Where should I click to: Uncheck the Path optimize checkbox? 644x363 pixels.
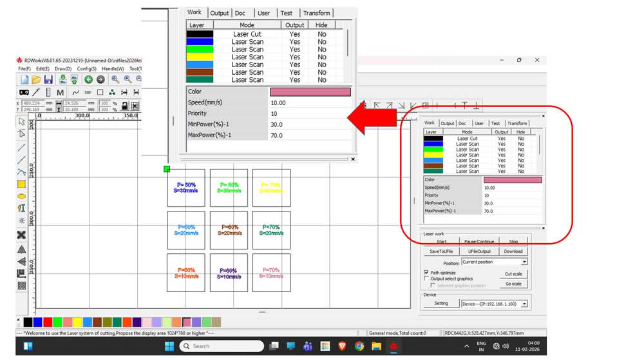[426, 272]
